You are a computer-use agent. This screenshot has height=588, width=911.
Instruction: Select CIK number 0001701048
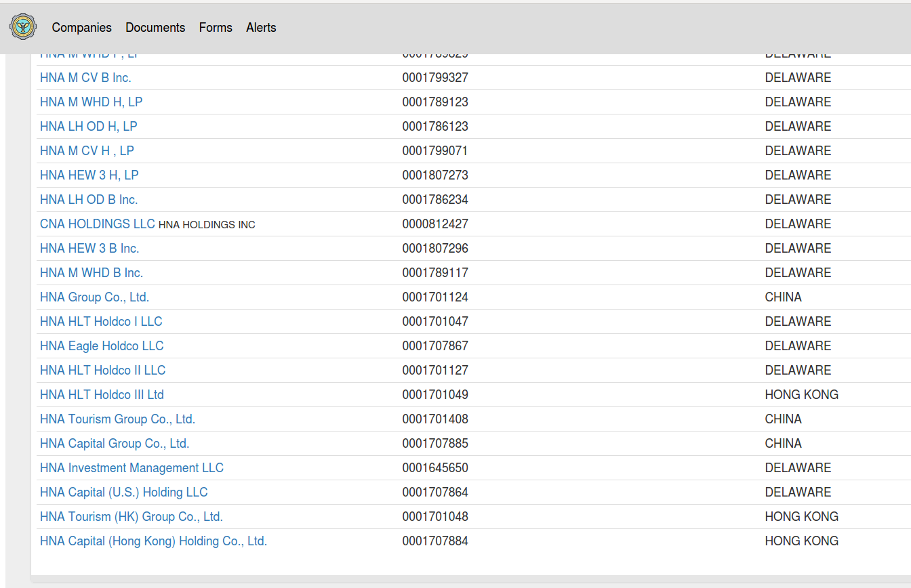pyautogui.click(x=435, y=517)
